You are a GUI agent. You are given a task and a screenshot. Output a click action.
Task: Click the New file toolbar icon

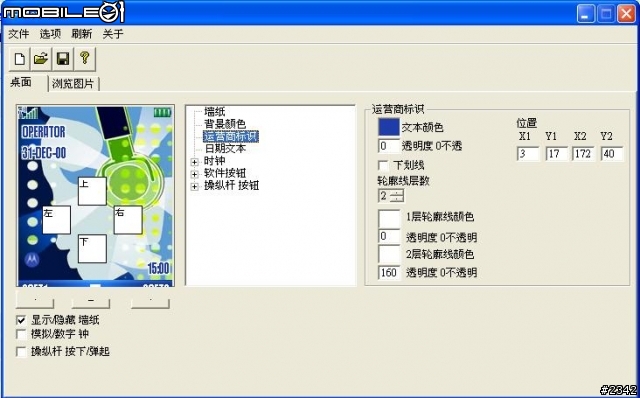click(x=20, y=59)
